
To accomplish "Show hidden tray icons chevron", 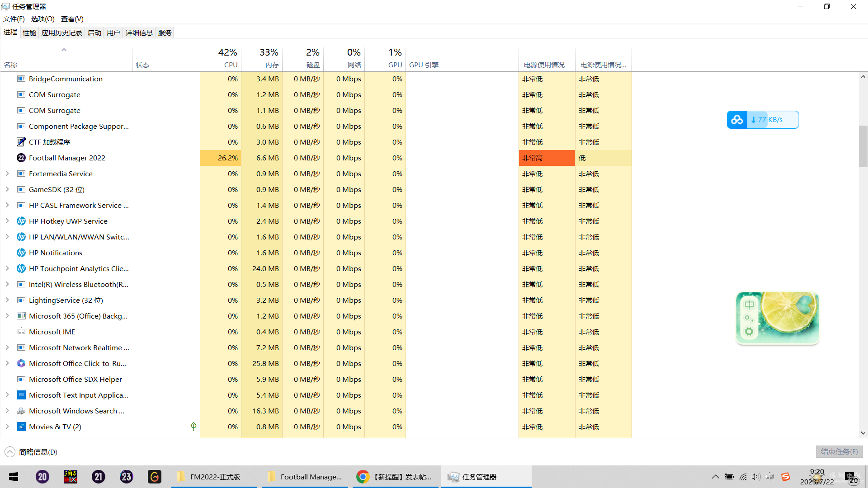I will 715,477.
